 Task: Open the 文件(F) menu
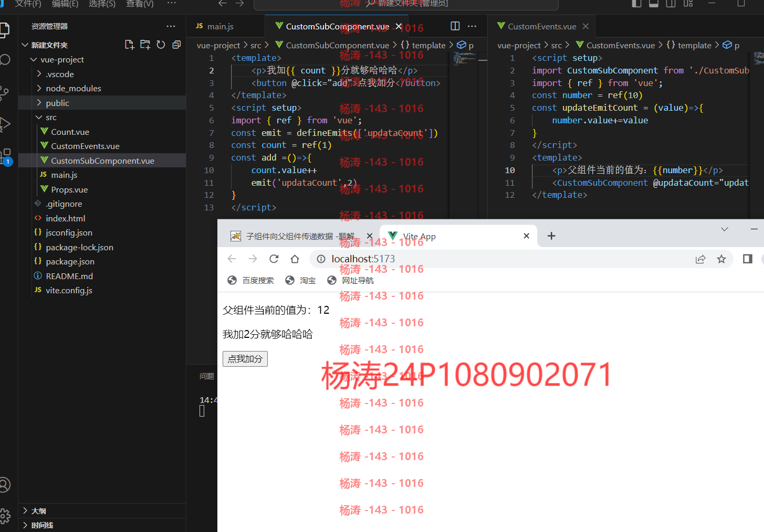[x=28, y=4]
